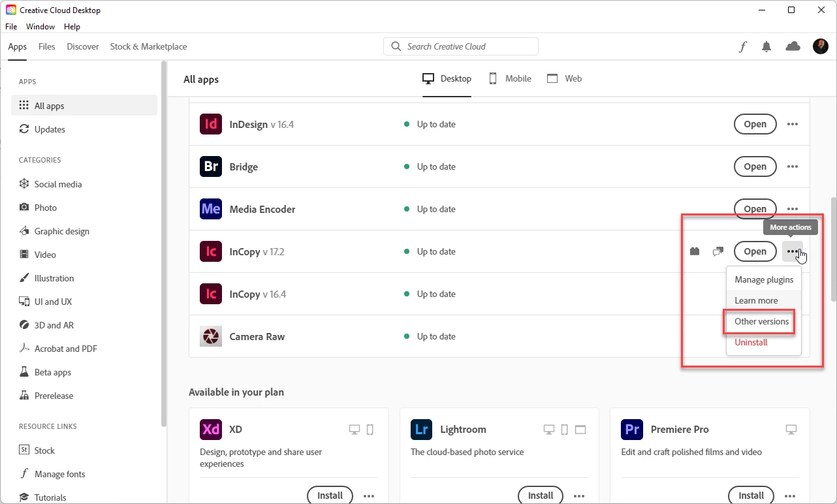Close the More actions menu for InCopy 17.2
This screenshot has height=504, width=837.
(x=793, y=251)
